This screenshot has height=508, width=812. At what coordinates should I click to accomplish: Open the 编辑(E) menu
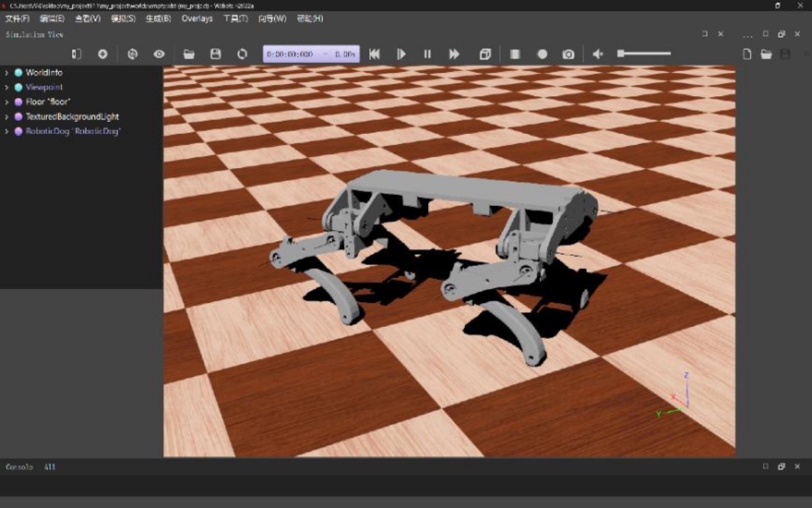point(52,18)
